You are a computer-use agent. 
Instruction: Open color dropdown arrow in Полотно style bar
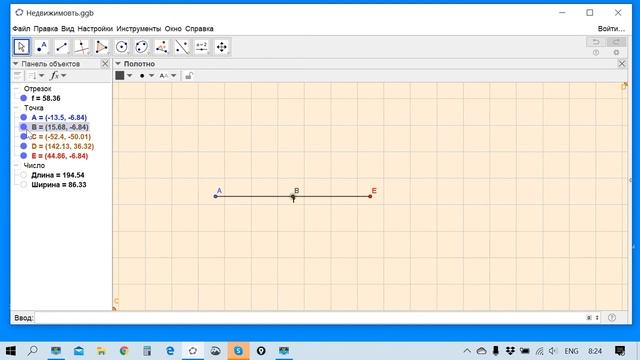129,76
